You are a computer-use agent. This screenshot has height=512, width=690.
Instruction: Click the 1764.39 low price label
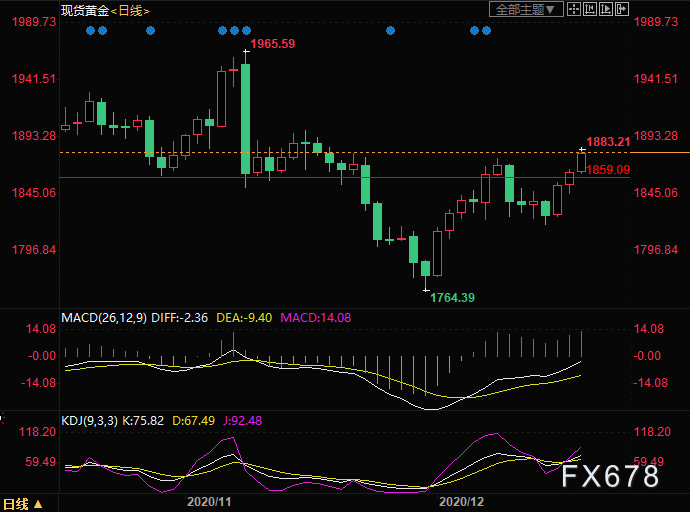(452, 298)
